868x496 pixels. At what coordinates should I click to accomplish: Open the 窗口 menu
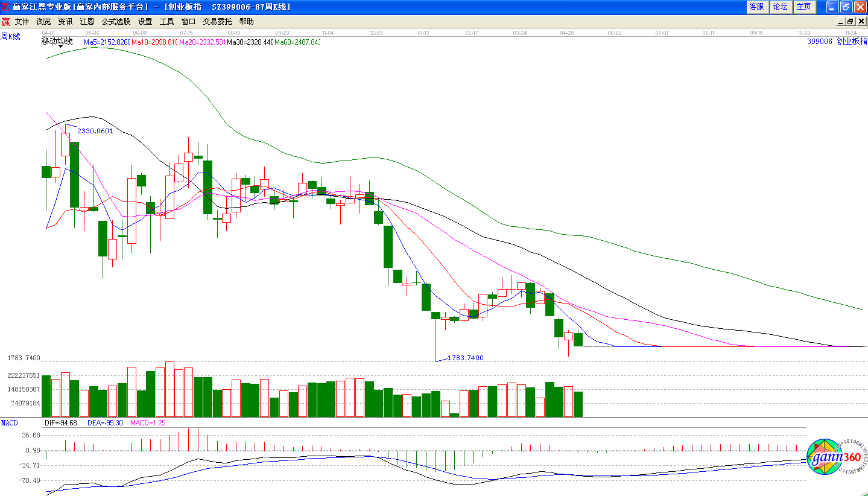(188, 22)
